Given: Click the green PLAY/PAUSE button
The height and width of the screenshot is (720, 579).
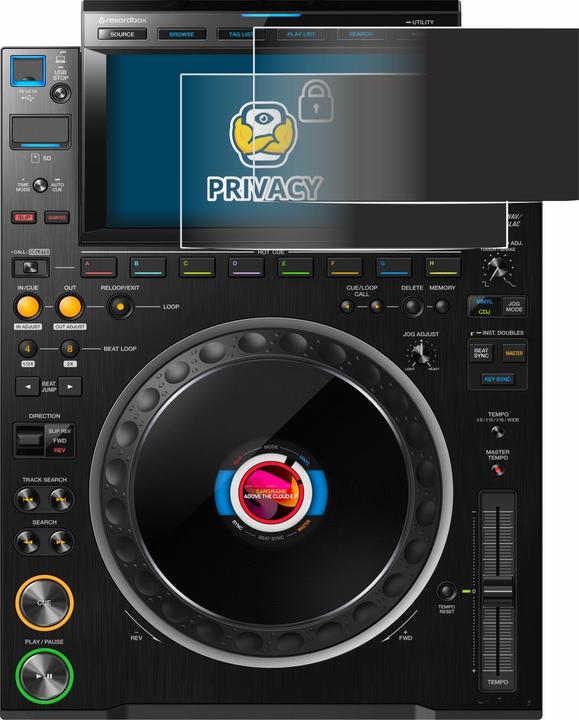Looking at the screenshot, I should point(44,676).
